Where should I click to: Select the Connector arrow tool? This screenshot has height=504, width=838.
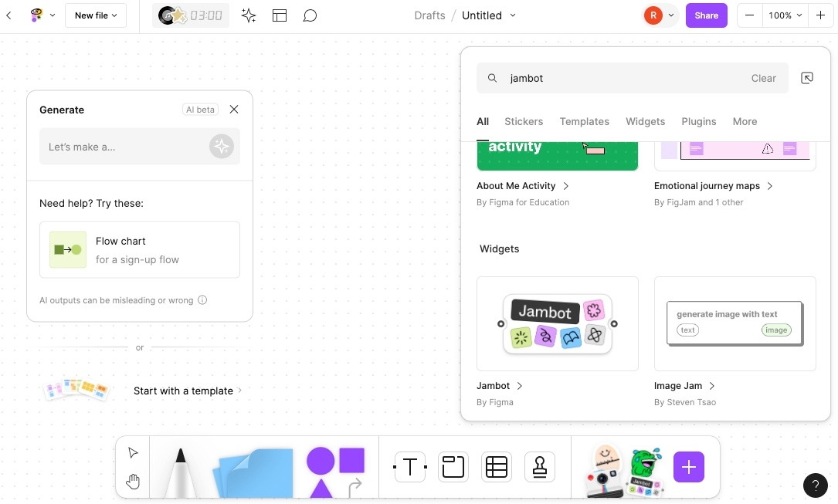click(x=355, y=487)
